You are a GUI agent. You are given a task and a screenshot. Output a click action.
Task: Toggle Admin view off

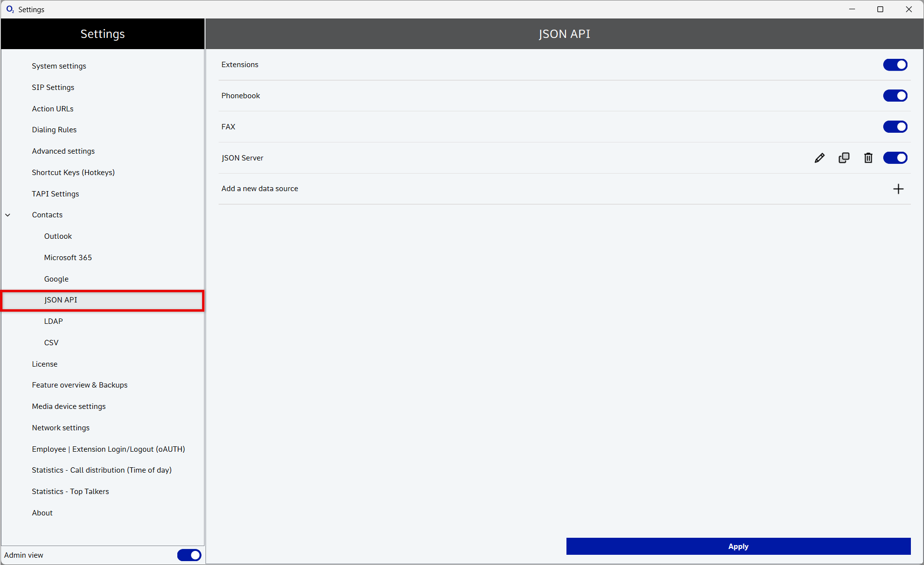click(189, 555)
